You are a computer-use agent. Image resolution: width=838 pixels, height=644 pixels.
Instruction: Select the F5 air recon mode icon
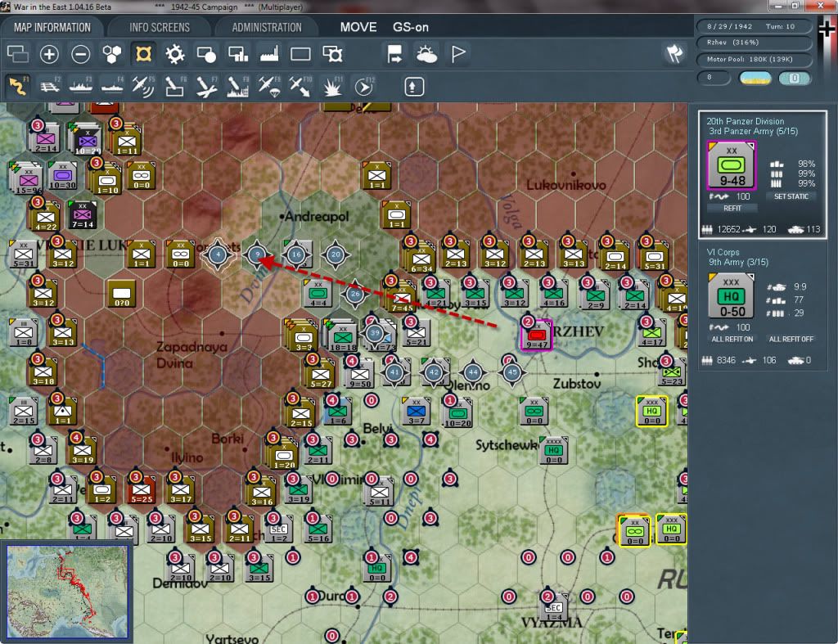[143, 86]
